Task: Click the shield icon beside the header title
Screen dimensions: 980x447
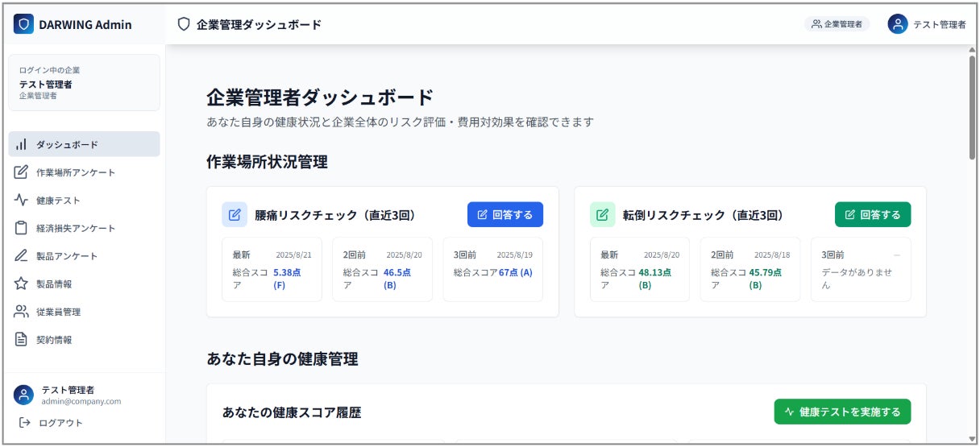Action: click(x=184, y=24)
